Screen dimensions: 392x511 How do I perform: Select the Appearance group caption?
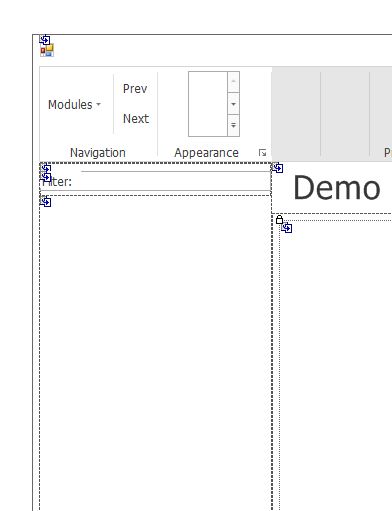206,153
